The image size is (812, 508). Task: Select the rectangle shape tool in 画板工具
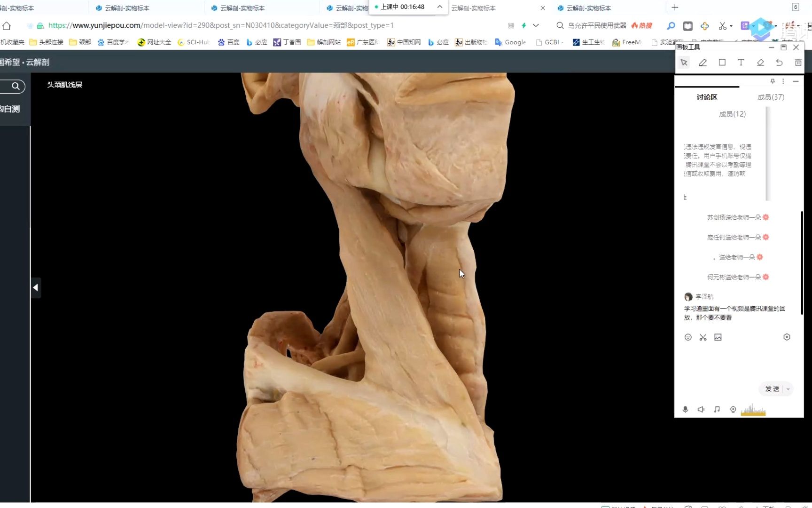(x=722, y=63)
